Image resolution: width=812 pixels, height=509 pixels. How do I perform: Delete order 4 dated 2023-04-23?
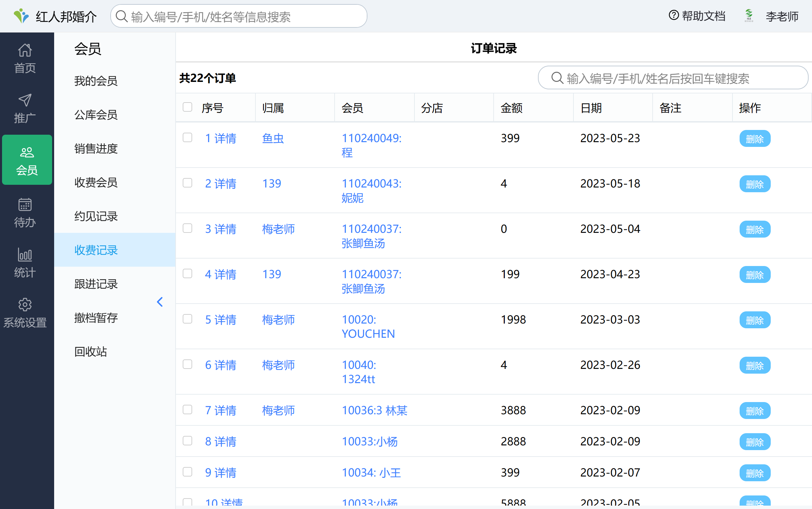[755, 275]
